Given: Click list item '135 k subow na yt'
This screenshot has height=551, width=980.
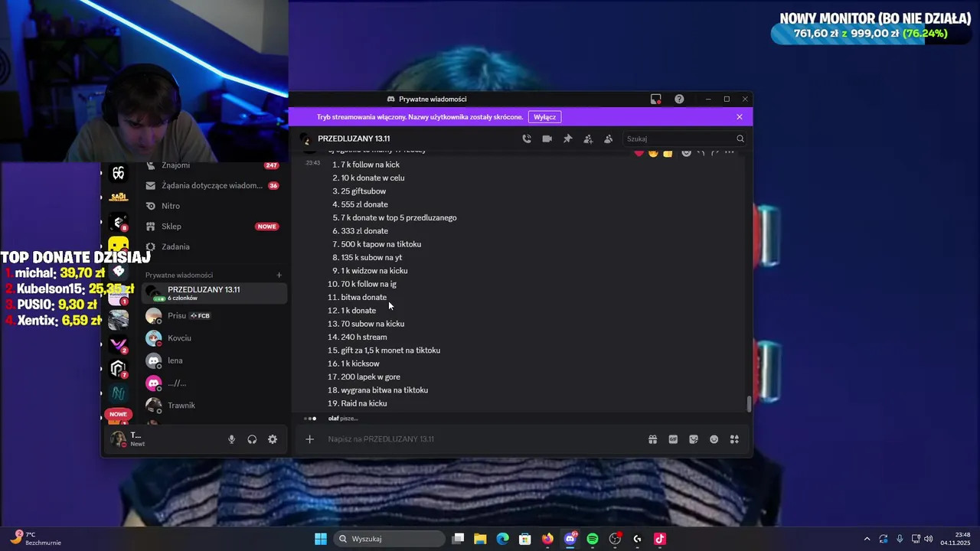Looking at the screenshot, I should 371,257.
